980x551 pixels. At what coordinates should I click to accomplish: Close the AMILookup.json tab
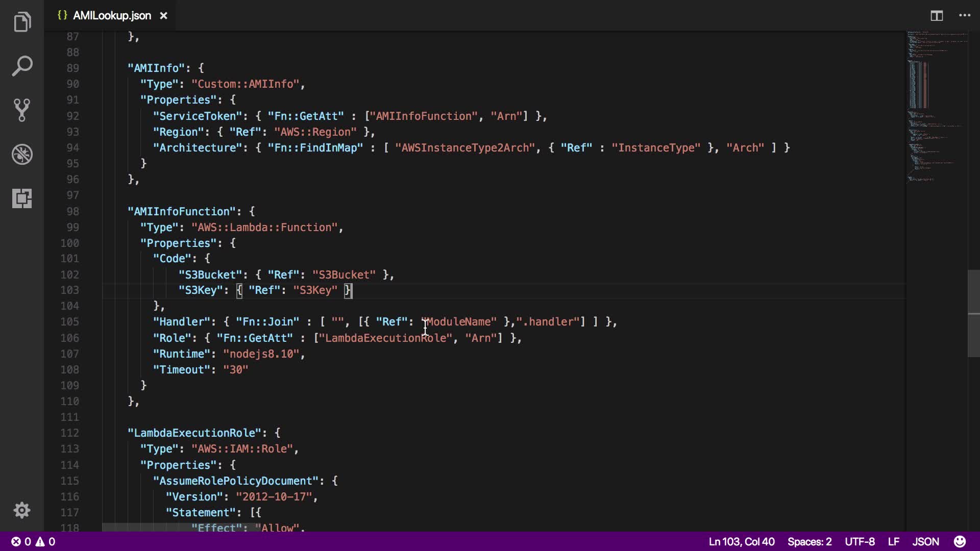(x=163, y=16)
